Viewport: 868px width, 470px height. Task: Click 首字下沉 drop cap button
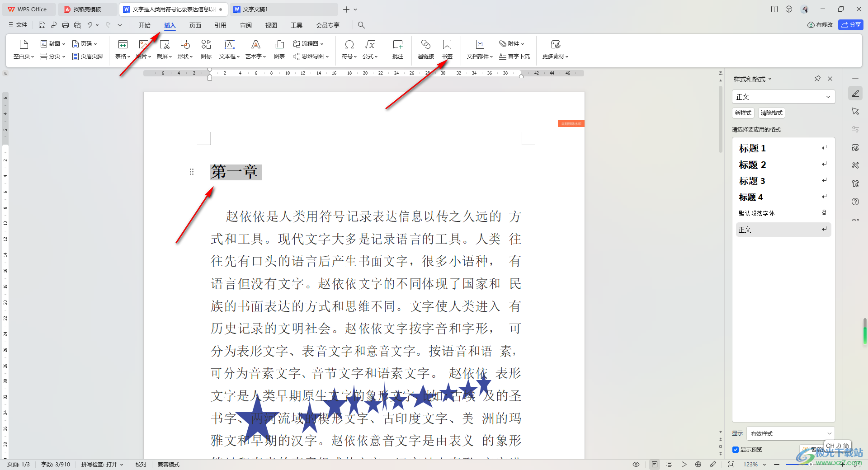(514, 56)
